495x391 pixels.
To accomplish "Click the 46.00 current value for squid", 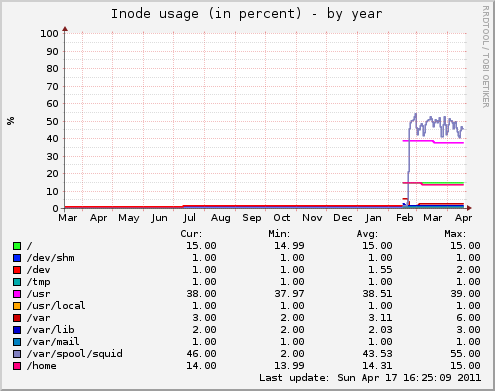I will point(201,354).
